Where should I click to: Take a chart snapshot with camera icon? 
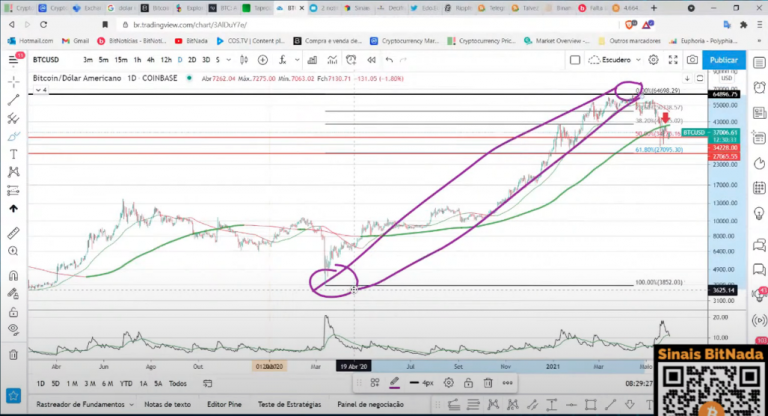[x=692, y=60]
